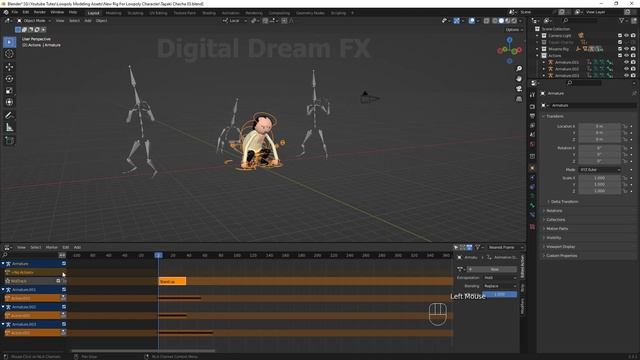Select the Measure tool
This screenshot has width=640, height=360.
pos(9,128)
